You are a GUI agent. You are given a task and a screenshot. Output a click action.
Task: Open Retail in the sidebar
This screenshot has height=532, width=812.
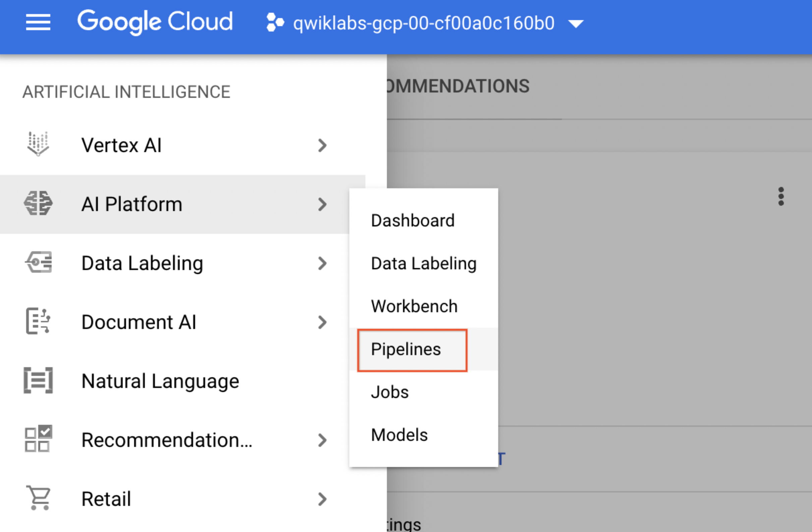click(x=182, y=499)
